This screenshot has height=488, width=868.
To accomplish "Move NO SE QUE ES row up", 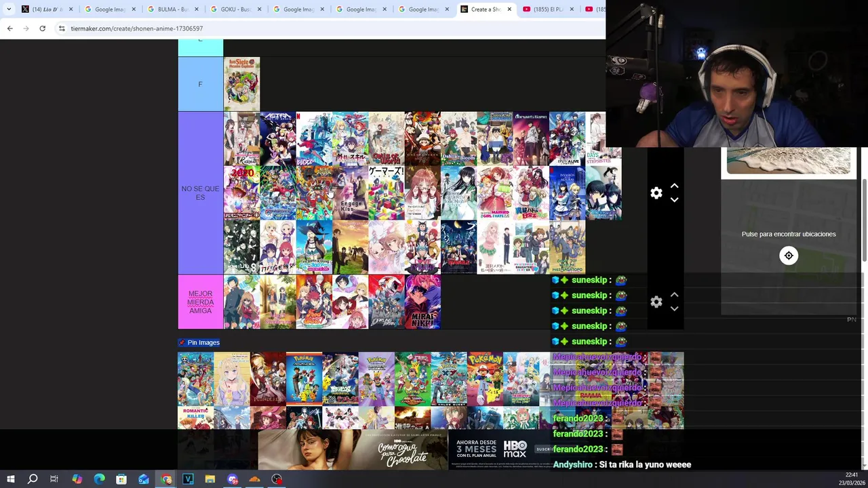I will pos(674,186).
